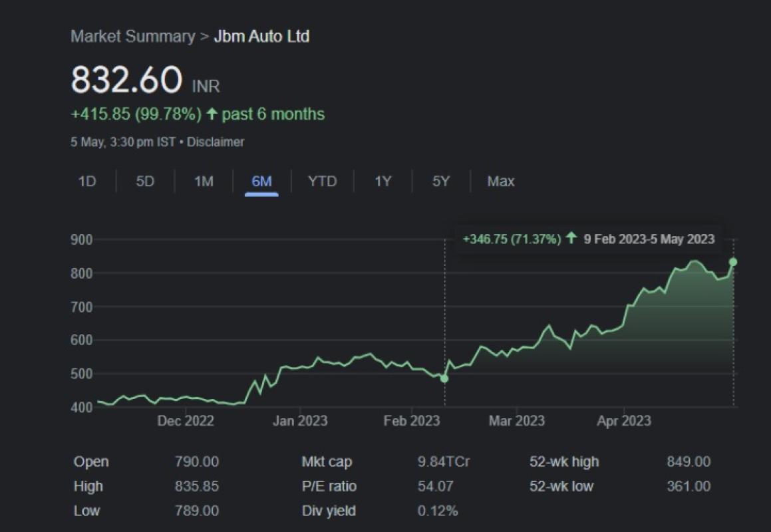Click the 5 May endpoint dot on chart
Image resolution: width=771 pixels, height=532 pixels.
[x=733, y=262]
